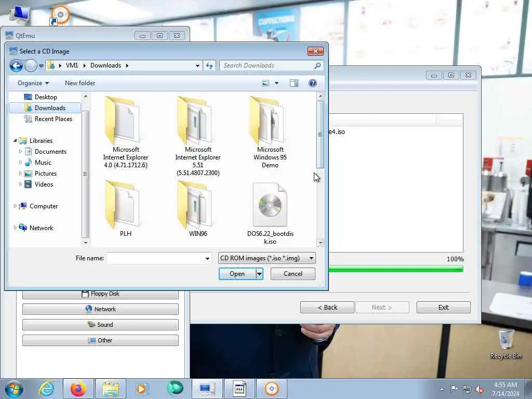
Task: Open the view options dropdown arrow
Action: 276,83
